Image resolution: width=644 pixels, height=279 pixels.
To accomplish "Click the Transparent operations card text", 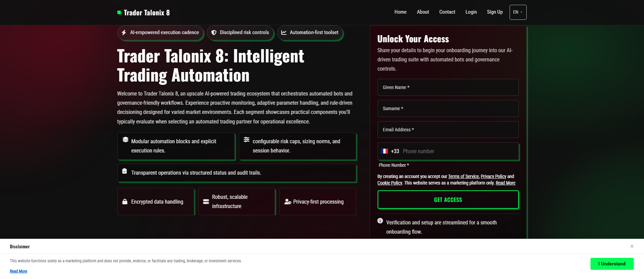I will click(196, 173).
